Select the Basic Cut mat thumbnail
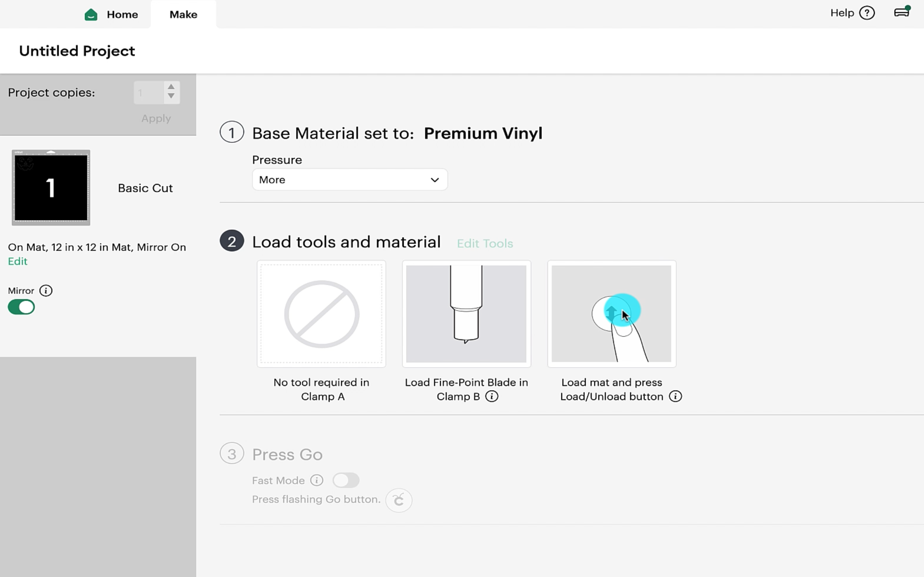Viewport: 924px width, 577px height. point(51,187)
